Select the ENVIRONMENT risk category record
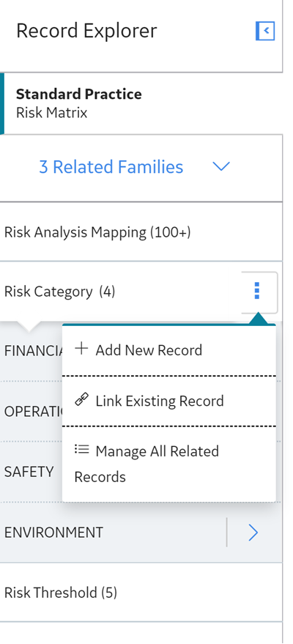Viewport: 293px width, 644px height. (113, 533)
